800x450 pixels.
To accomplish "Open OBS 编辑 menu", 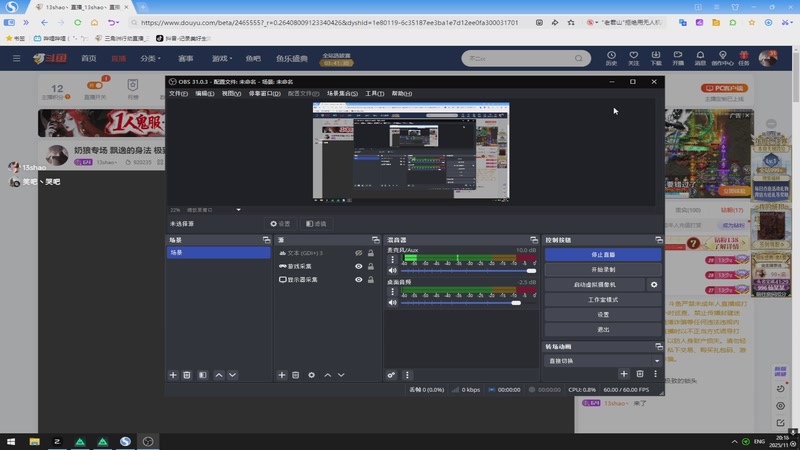I will pyautogui.click(x=205, y=93).
